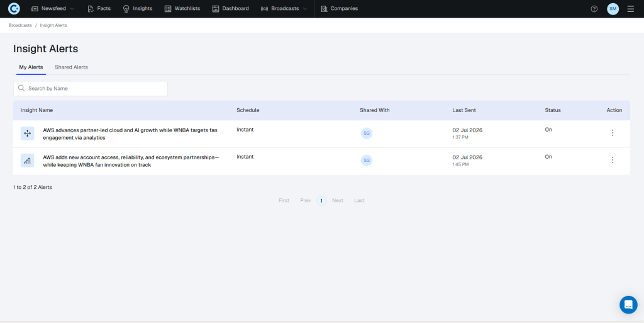
Task: Click the Prev pagination button
Action: coord(306,201)
